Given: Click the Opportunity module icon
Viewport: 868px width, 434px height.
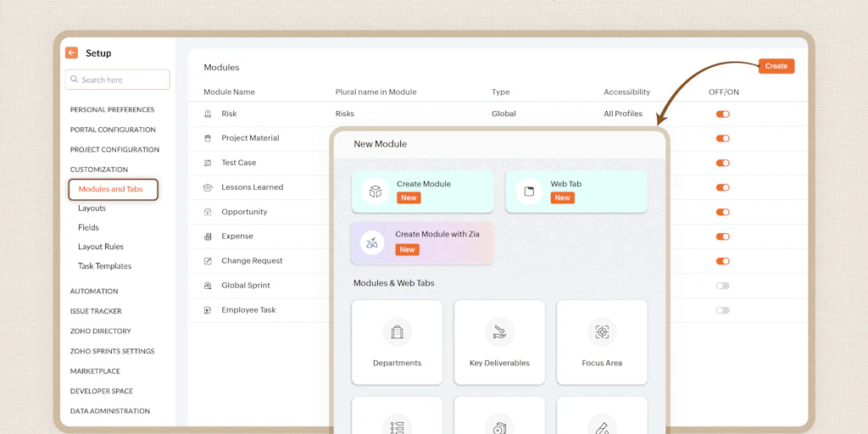Looking at the screenshot, I should [x=208, y=212].
